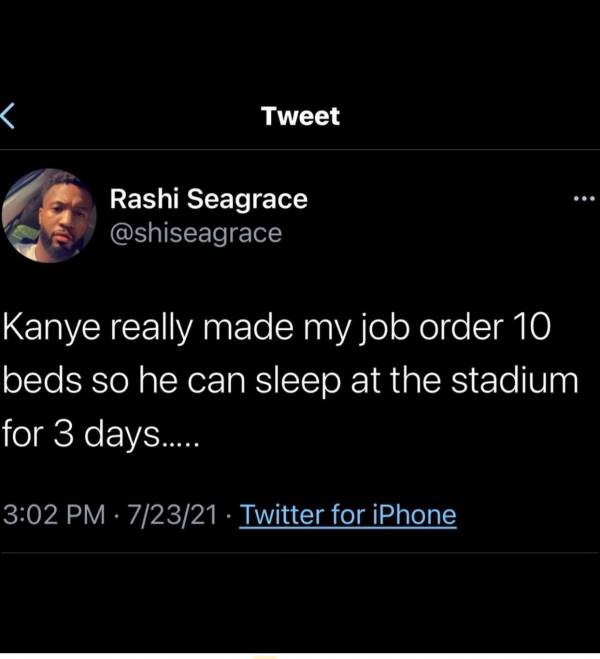Screen dimensions: 600x659
Task: Follow the "Twitter for iPhone" source link
Action: coord(348,516)
